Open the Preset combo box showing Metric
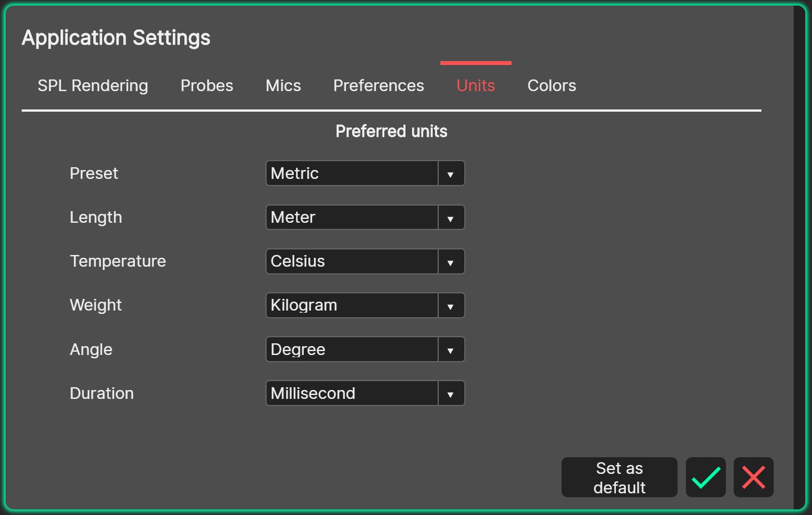 [x=352, y=173]
